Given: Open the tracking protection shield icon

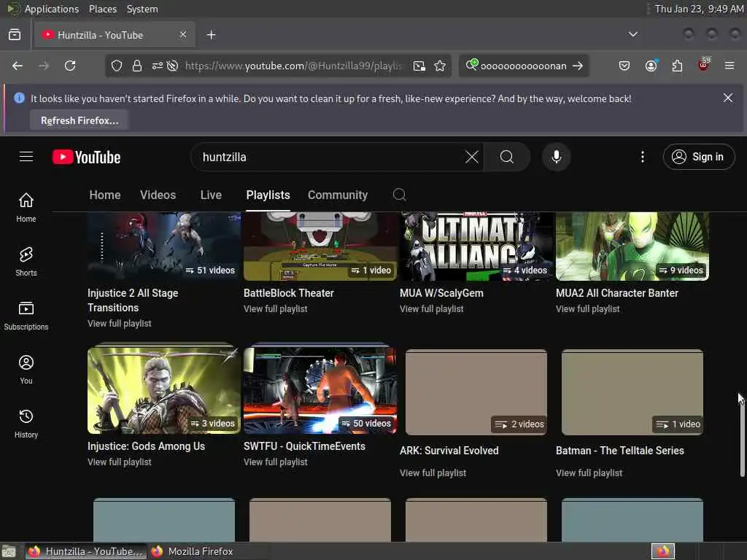Looking at the screenshot, I should [x=117, y=66].
